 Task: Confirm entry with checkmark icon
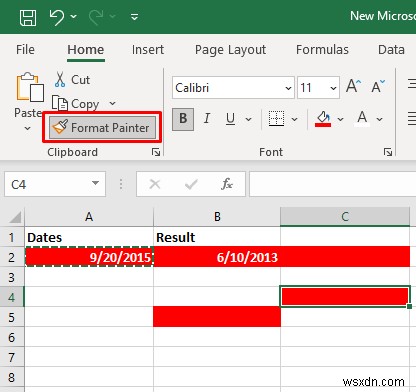coord(191,184)
